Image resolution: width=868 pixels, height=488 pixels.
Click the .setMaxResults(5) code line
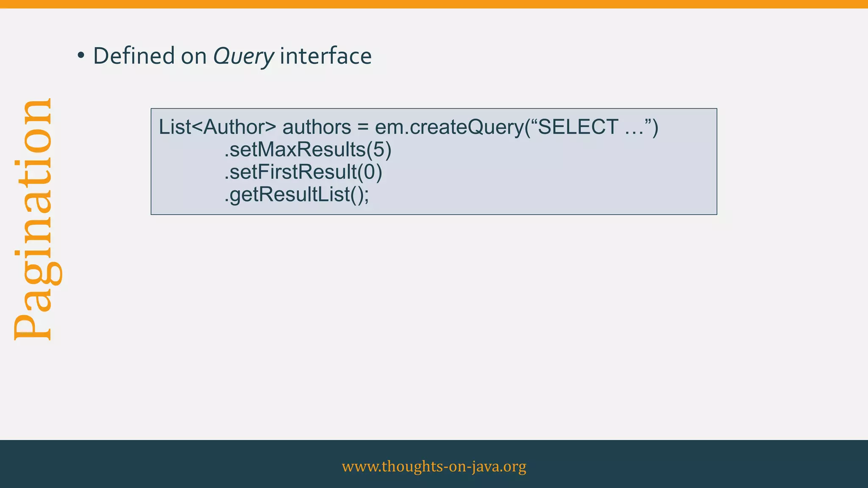pos(308,150)
